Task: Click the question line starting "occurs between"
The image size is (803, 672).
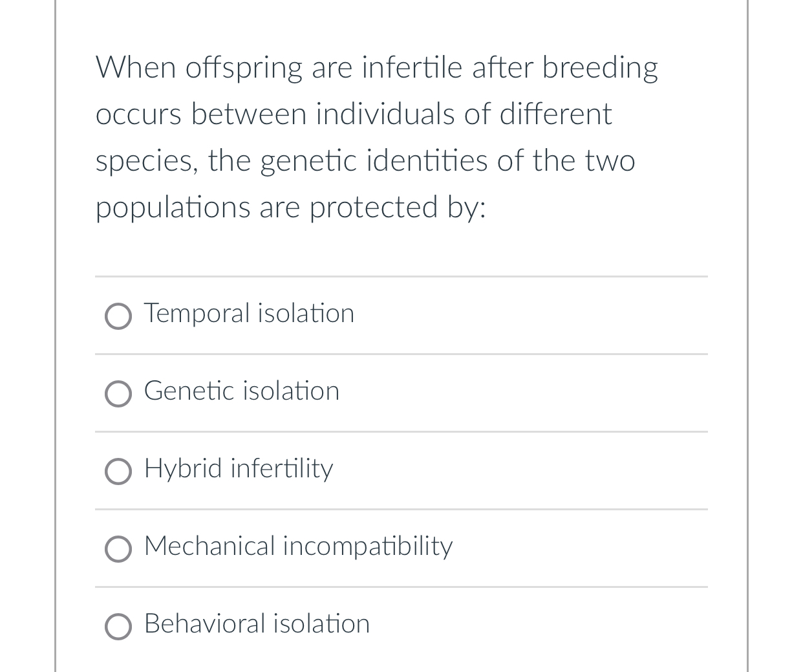Action: (353, 114)
